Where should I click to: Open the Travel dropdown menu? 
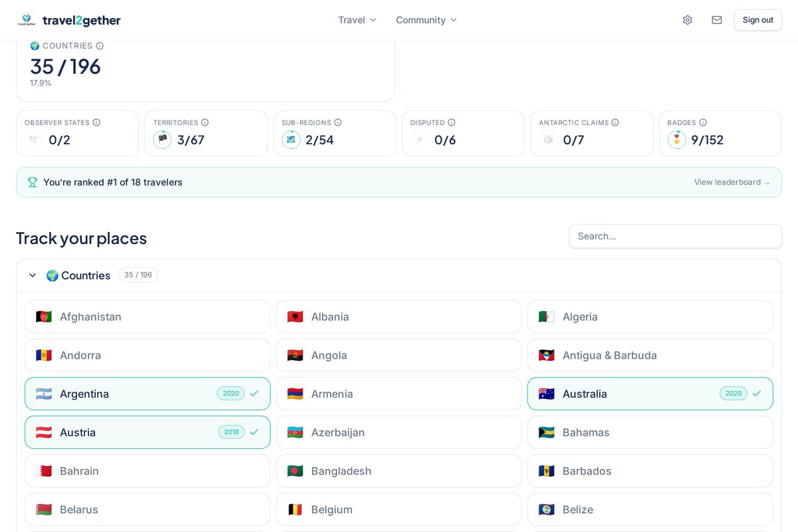pos(357,20)
